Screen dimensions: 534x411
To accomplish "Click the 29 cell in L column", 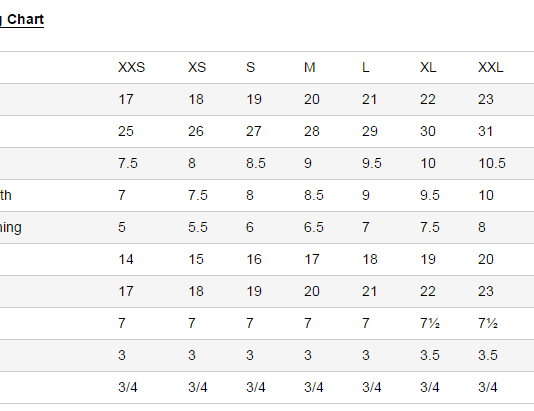I will pos(370,131).
